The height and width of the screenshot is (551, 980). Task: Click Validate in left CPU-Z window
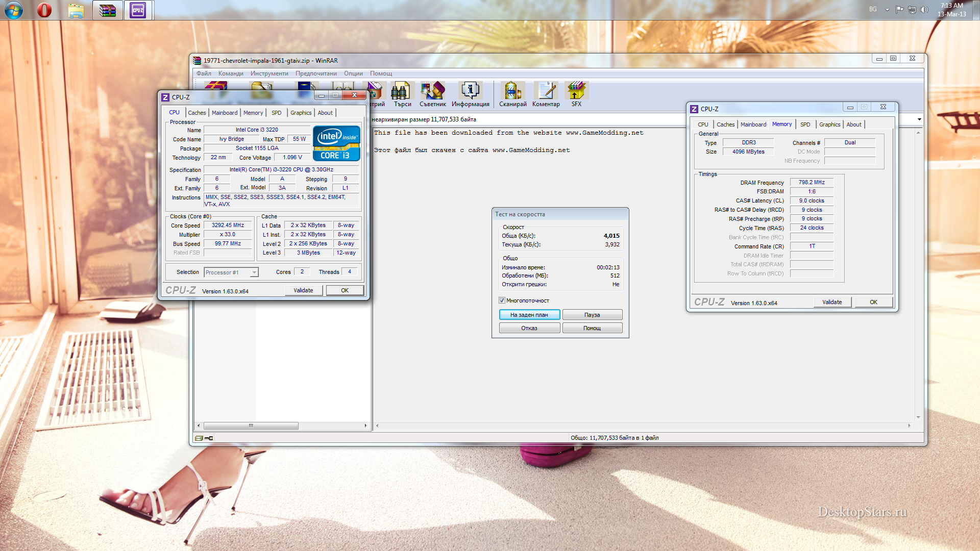tap(303, 290)
